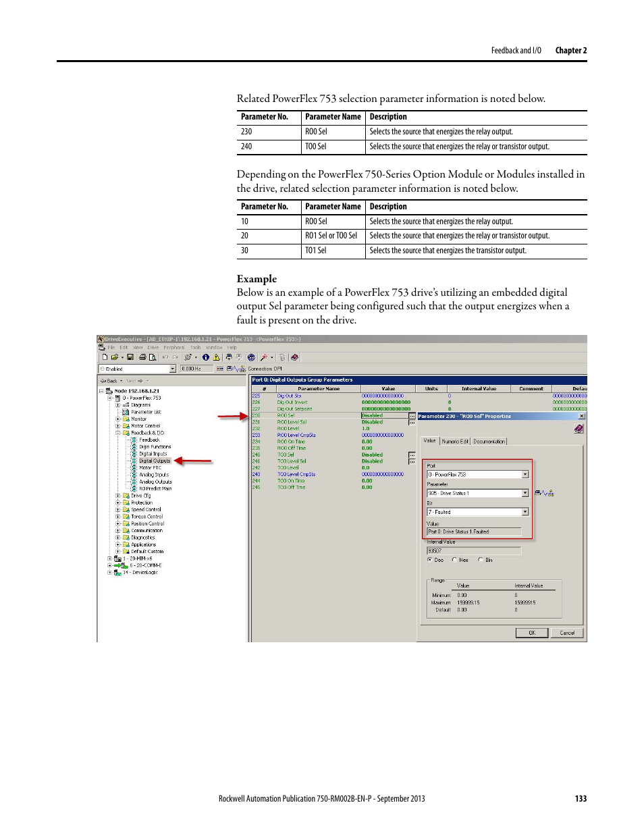Select Digital Inputs in the tree
Image resolution: width=644 pixels, height=834 pixels.
[x=153, y=454]
